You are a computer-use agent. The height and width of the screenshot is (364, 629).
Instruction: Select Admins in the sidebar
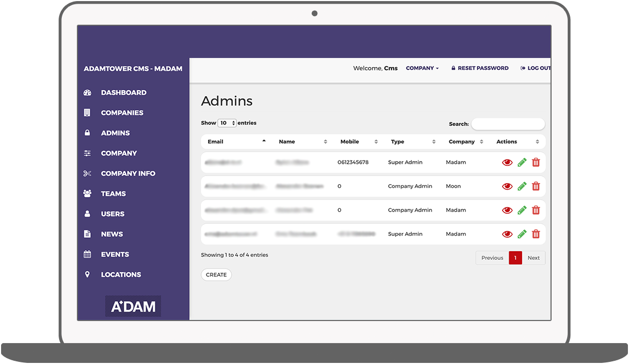point(115,133)
